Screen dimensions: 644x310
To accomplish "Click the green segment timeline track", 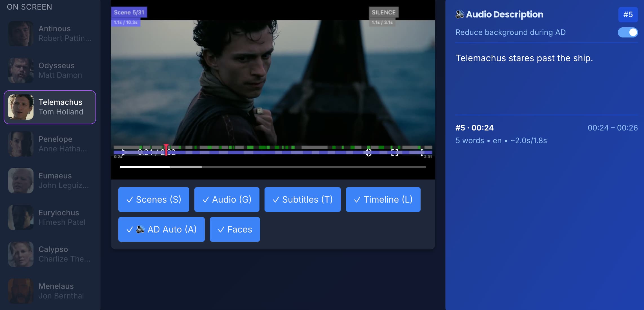I will 273,147.
